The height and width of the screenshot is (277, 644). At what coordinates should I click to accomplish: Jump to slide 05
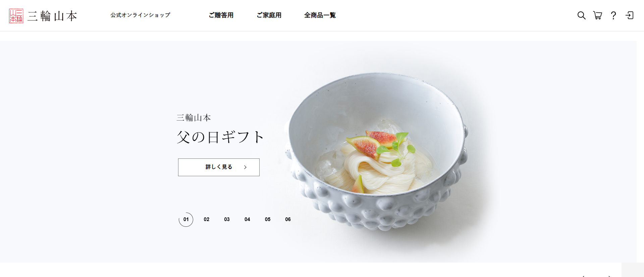(x=268, y=219)
